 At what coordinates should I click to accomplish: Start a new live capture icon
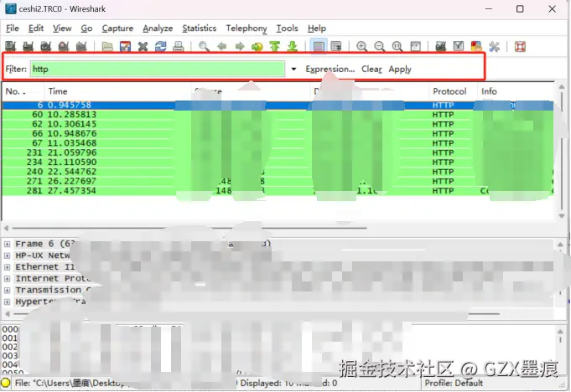pyautogui.click(x=46, y=46)
